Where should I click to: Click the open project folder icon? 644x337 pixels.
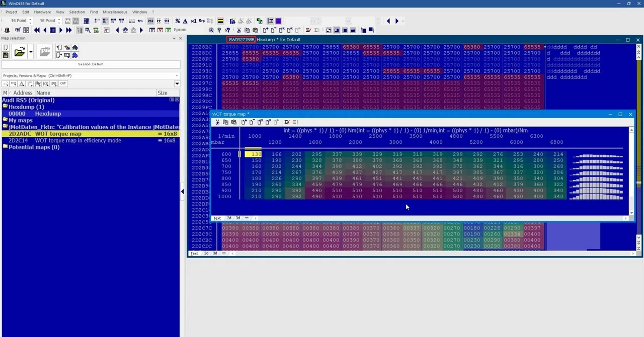point(20,51)
